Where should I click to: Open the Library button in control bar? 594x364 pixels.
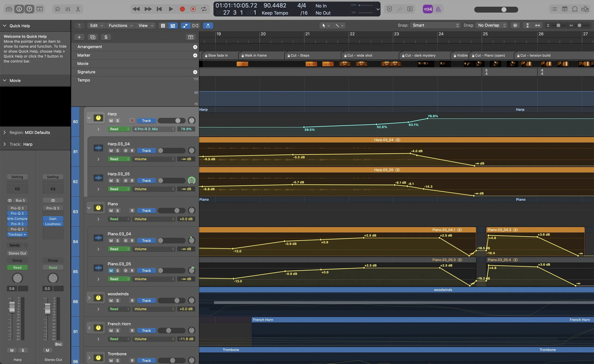click(9, 9)
